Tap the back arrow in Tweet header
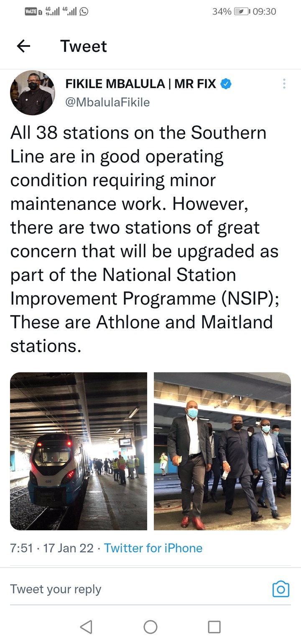The height and width of the screenshot is (644, 301). [23, 46]
